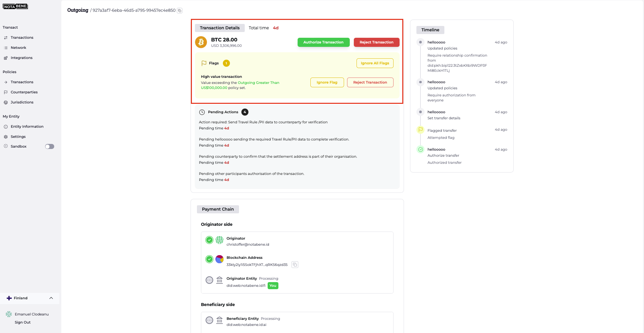Click the Flags count badge
This screenshot has width=644, height=333.
[x=227, y=63]
